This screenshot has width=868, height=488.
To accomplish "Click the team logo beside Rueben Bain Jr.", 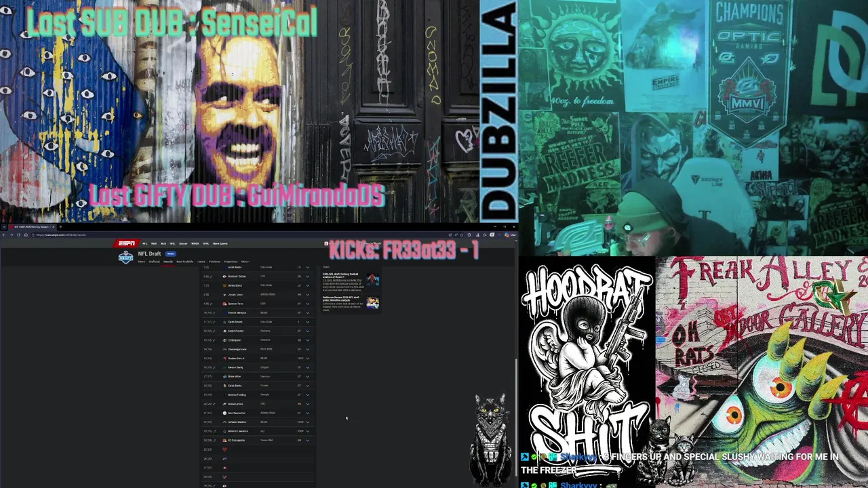I will (224, 359).
